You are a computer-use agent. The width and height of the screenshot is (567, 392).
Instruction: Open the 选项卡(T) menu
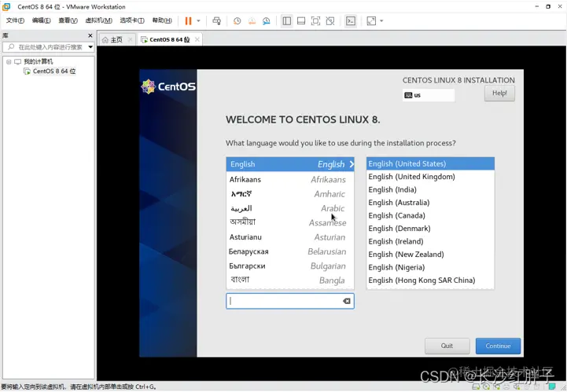[132, 20]
